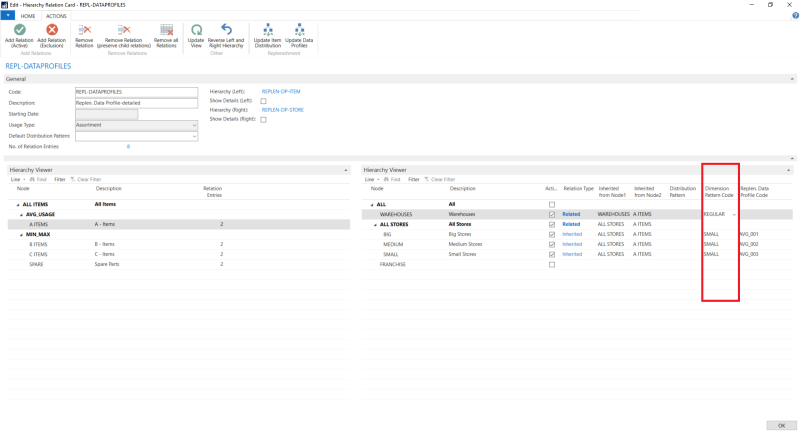Collapse the AVG_USAGE tree node
Screen dimensions: 800x433
(x=21, y=215)
